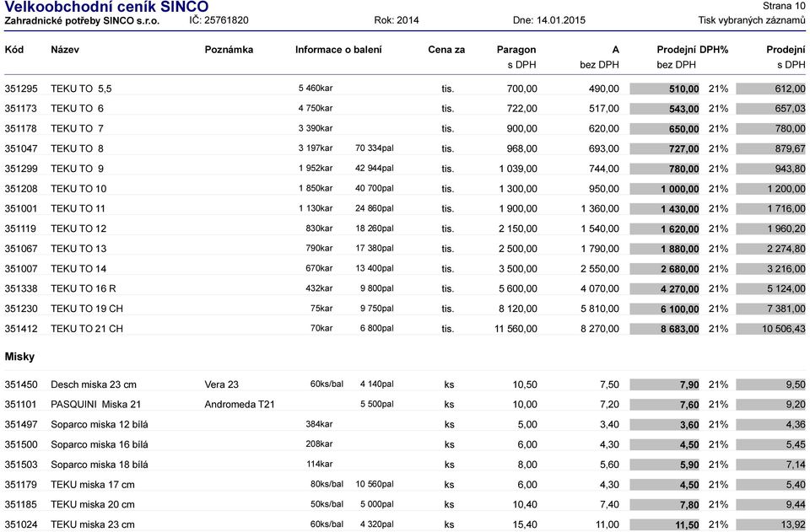Click packaging info '75kar'
The width and height of the screenshot is (810, 532).
tap(321, 309)
